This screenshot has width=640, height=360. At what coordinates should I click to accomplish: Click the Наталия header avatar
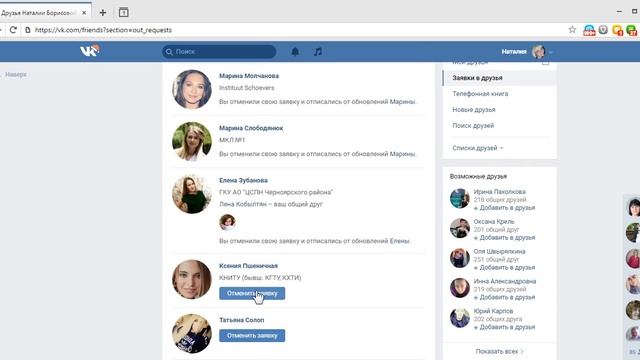click(x=538, y=51)
